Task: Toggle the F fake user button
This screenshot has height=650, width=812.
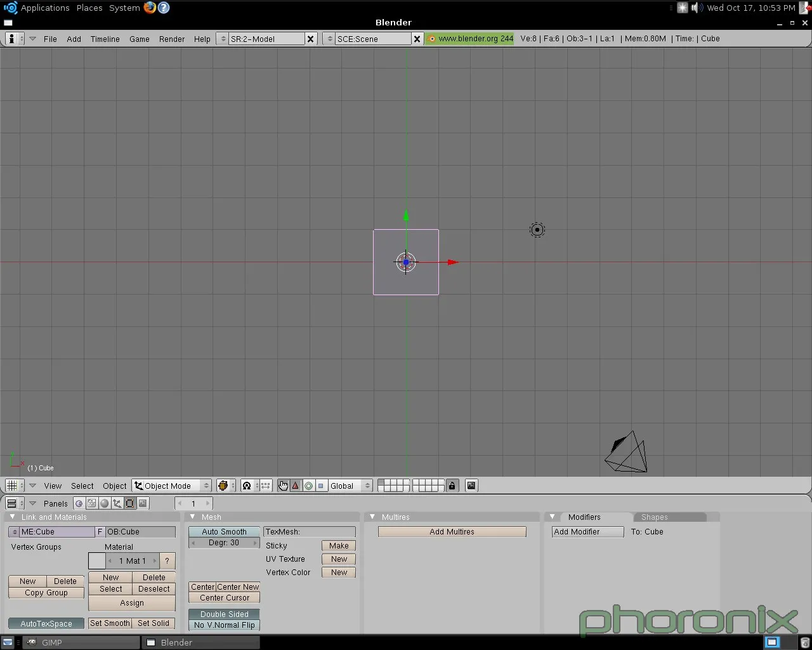Action: tap(100, 532)
